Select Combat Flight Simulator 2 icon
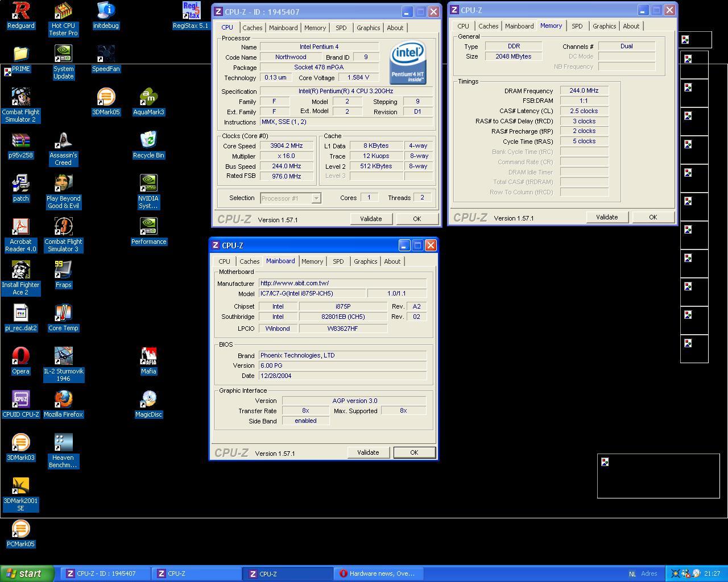 [21, 106]
